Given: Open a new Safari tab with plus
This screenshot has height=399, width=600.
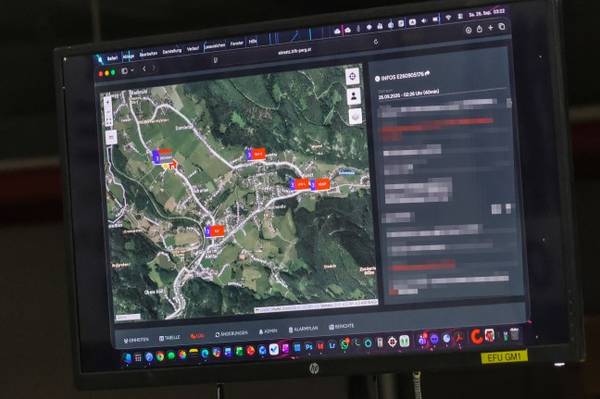Looking at the screenshot, I should click(491, 28).
